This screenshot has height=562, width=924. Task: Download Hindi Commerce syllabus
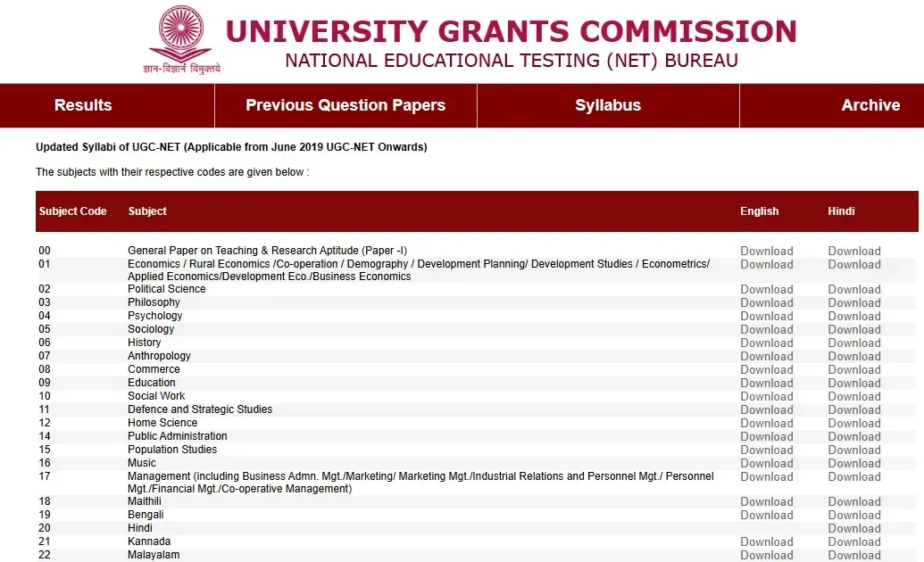pos(854,370)
